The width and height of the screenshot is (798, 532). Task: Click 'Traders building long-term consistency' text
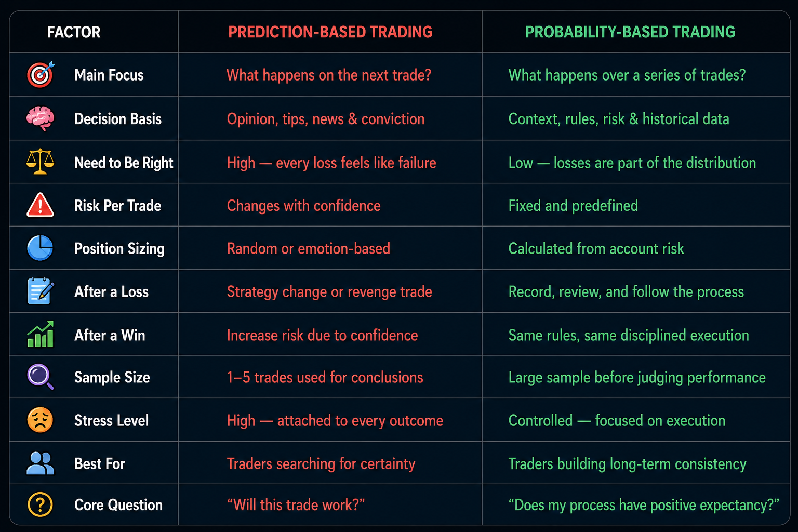627,463
